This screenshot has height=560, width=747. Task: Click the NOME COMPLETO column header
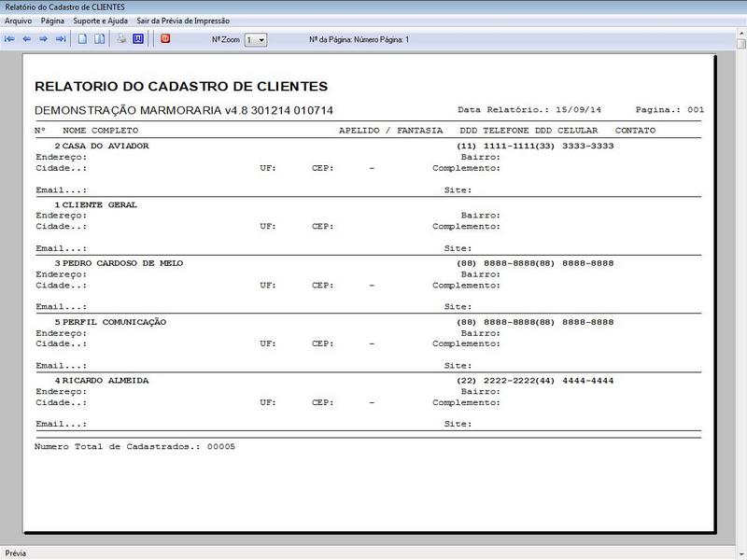pos(101,131)
